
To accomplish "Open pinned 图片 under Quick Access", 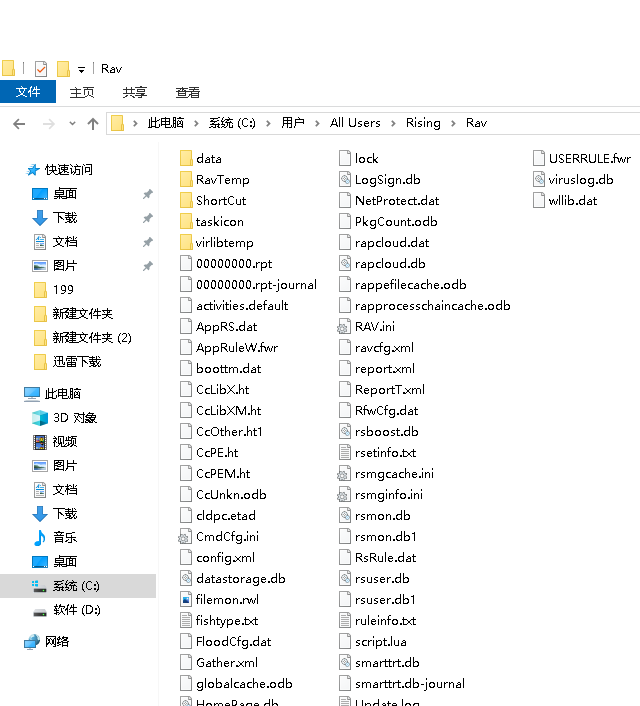I will (65, 266).
